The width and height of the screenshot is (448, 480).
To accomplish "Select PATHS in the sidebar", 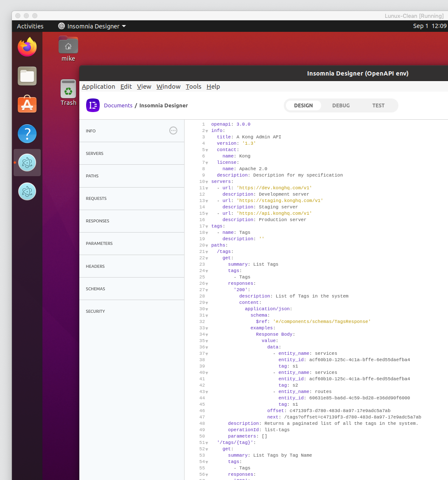I will pyautogui.click(x=132, y=176).
